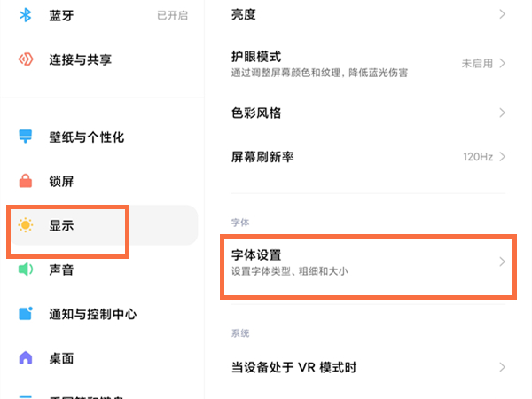The image size is (532, 399).
Task: Tap the 未启用 status text
Action: [x=476, y=64]
